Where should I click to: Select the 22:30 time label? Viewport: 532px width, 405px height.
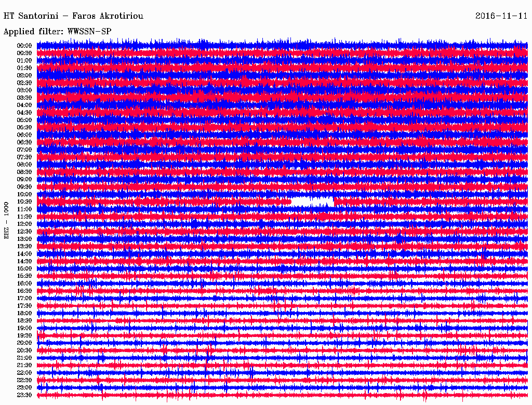pos(24,380)
